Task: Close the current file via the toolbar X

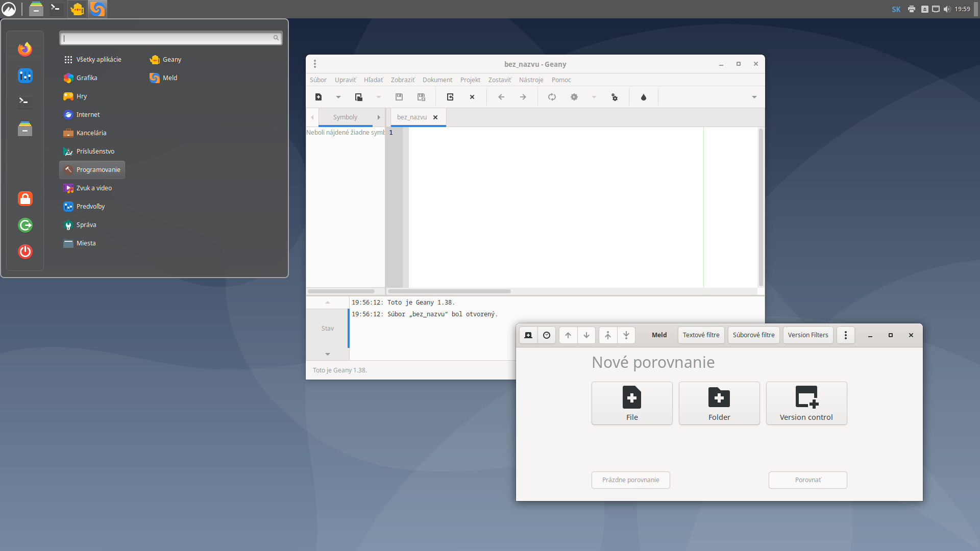Action: click(472, 97)
